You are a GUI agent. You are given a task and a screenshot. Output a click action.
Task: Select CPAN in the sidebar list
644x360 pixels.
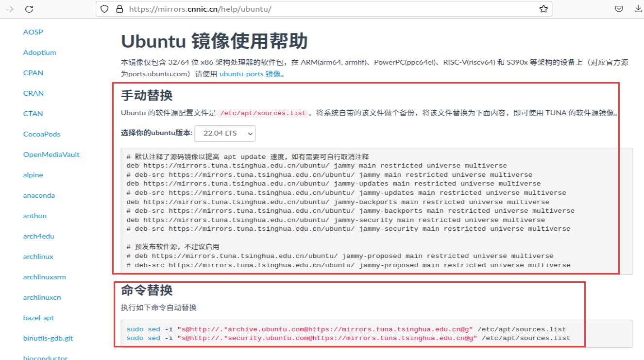[33, 73]
